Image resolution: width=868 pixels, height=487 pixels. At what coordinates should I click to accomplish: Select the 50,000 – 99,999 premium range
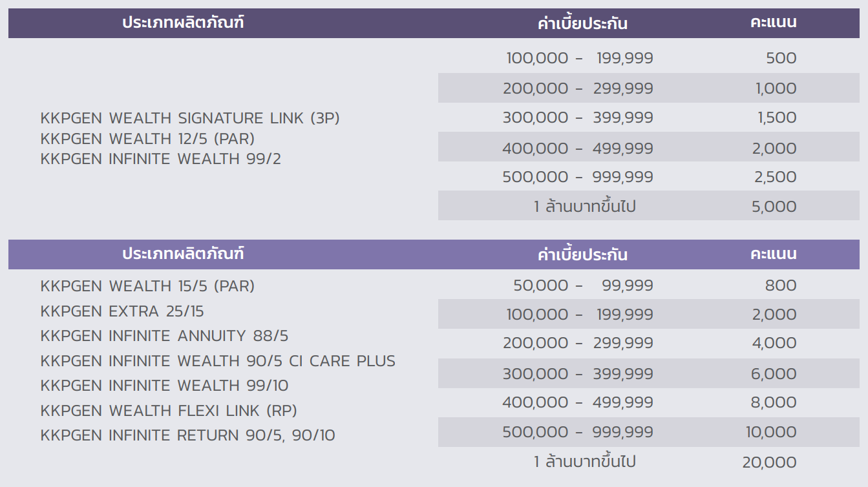(x=583, y=285)
